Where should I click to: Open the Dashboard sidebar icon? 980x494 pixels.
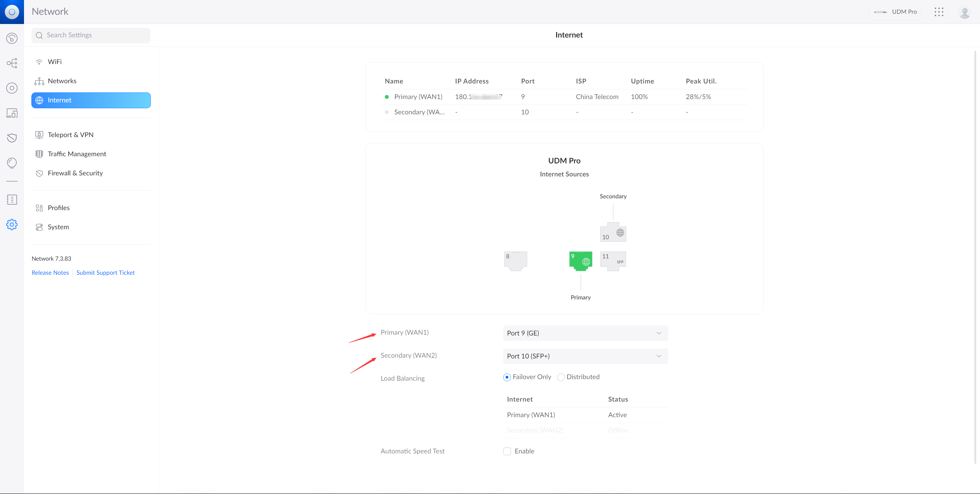(12, 39)
